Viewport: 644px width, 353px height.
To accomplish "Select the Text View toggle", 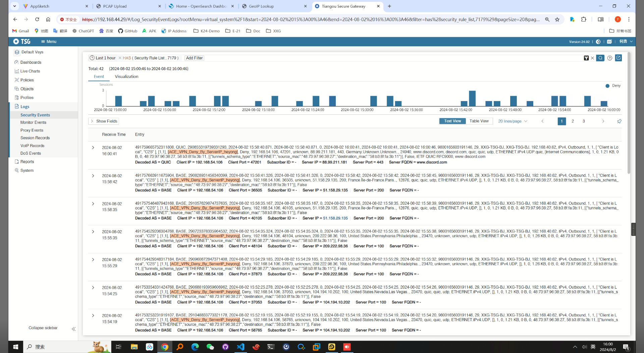I will click(x=452, y=121).
